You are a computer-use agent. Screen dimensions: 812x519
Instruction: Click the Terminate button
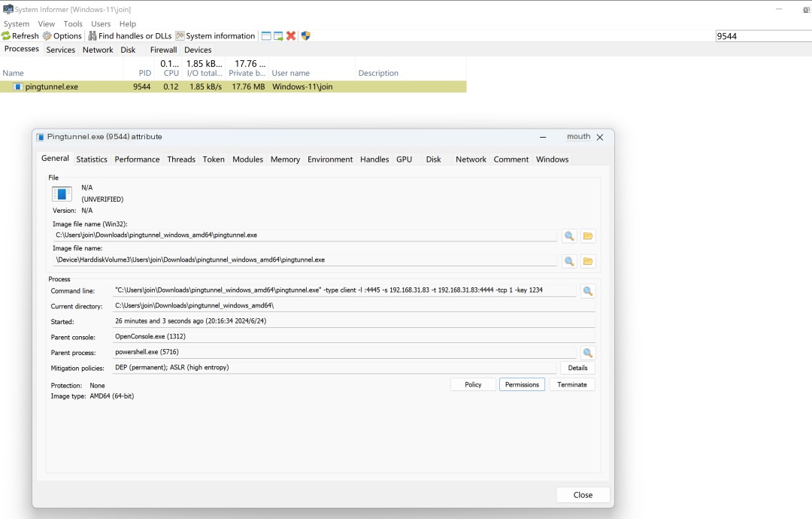(x=572, y=384)
